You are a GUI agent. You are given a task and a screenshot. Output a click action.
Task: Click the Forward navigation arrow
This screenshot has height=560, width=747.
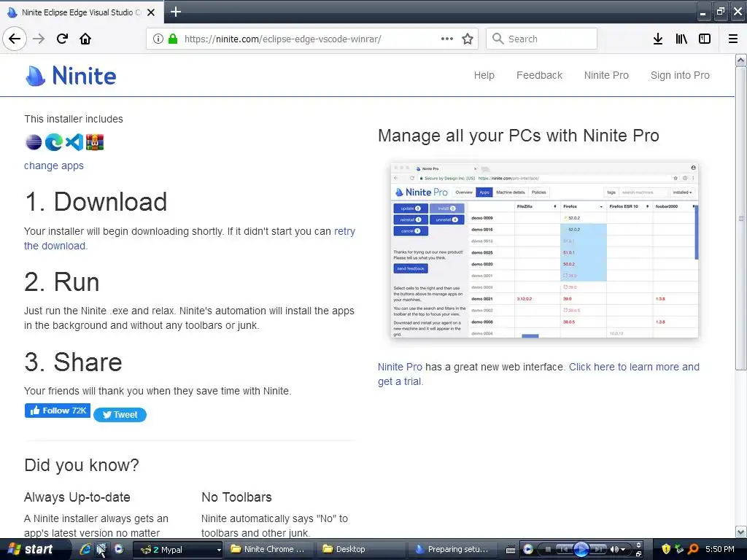coord(39,39)
